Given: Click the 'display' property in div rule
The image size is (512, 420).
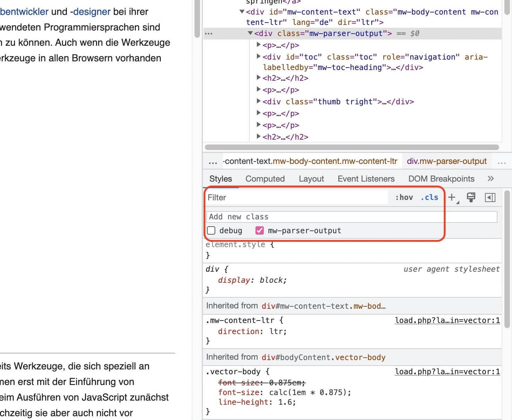Looking at the screenshot, I should (x=234, y=280).
